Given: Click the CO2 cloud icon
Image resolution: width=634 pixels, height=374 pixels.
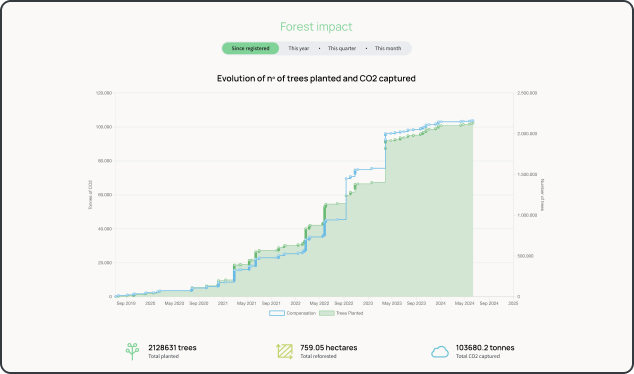Looking at the screenshot, I should point(440,352).
